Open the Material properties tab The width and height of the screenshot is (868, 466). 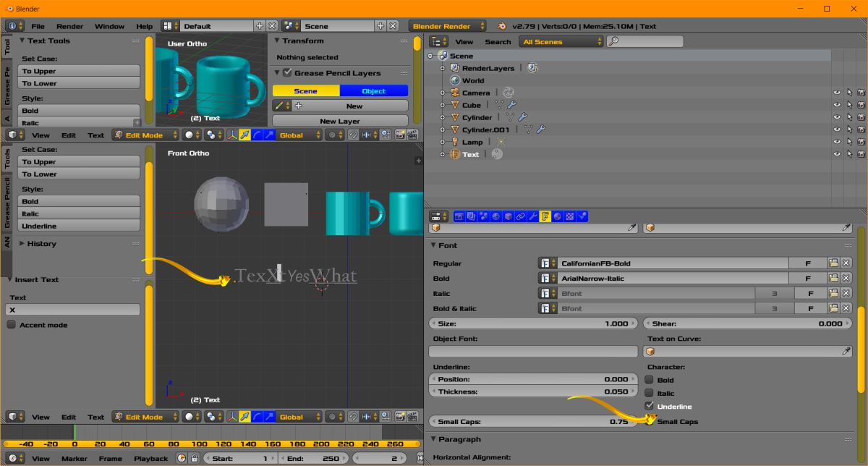[x=558, y=216]
